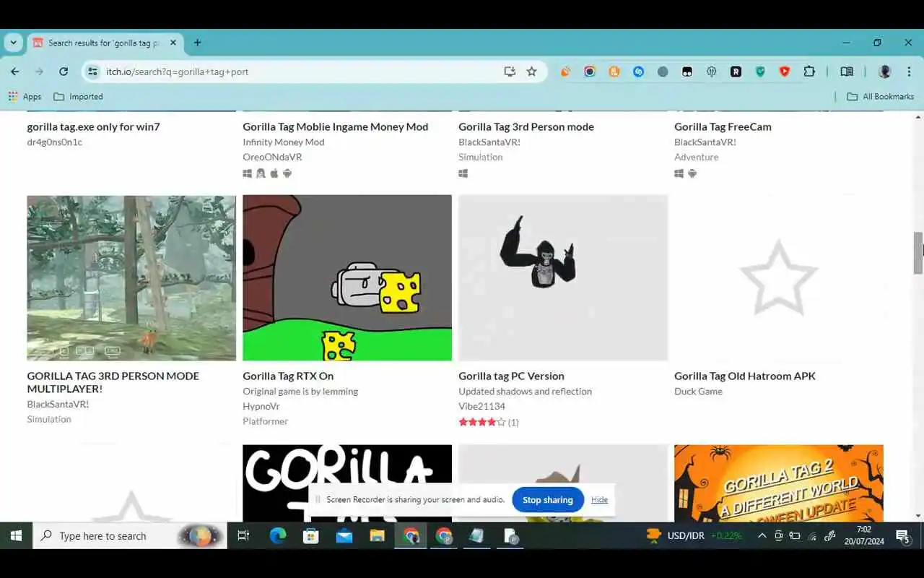Screen dimensions: 924x578
Task: Open a new browser tab
Action: 197,43
